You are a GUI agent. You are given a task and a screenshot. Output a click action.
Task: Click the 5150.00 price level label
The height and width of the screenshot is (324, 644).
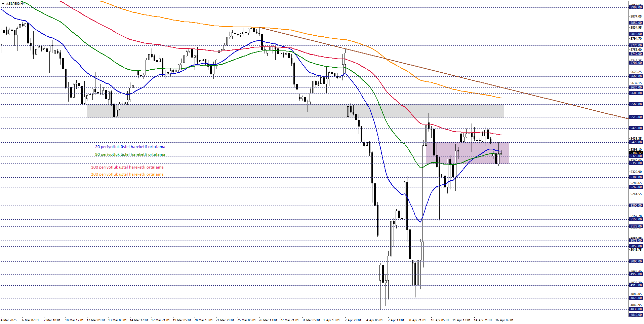(x=636, y=219)
